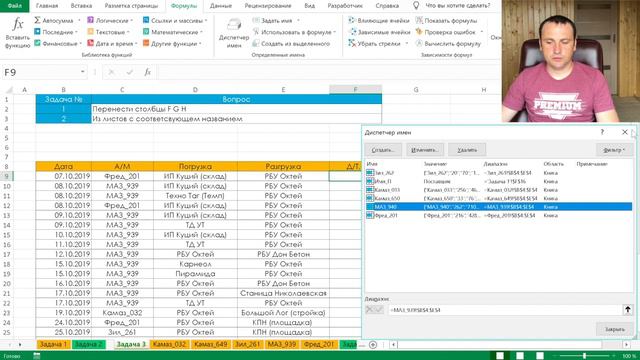Click the help question mark in Диспетчер имен

coord(602,132)
